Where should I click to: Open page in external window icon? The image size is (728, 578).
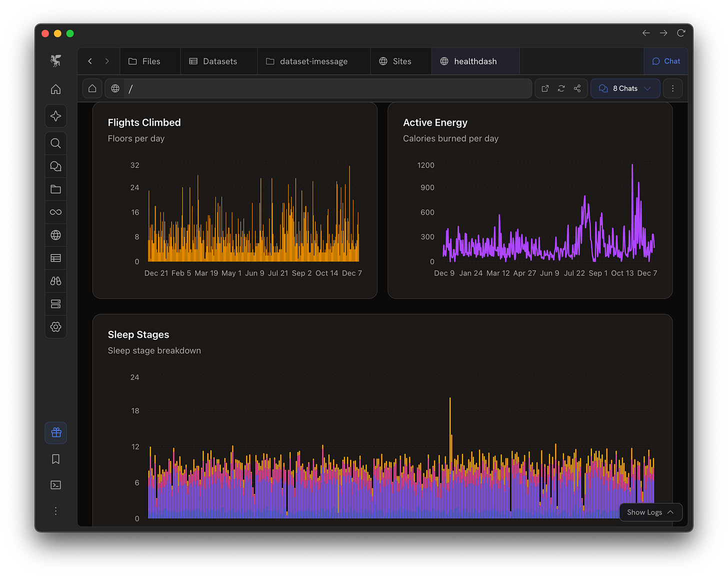(545, 89)
